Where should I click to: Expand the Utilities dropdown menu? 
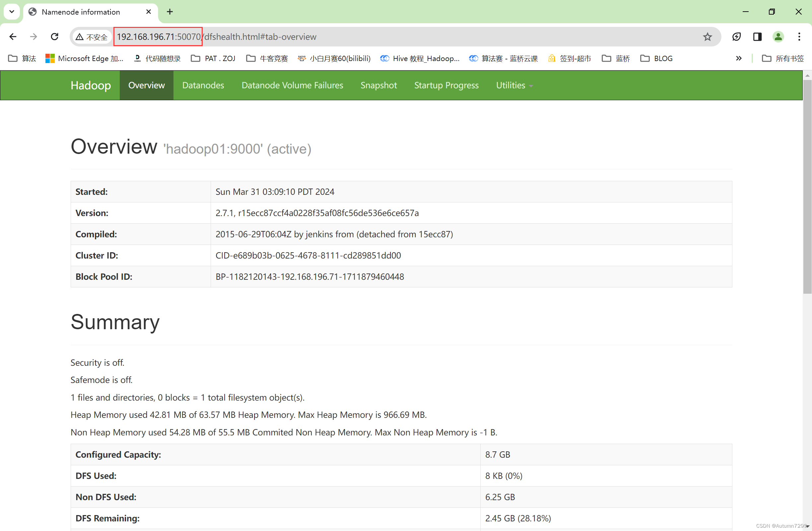[x=514, y=85]
